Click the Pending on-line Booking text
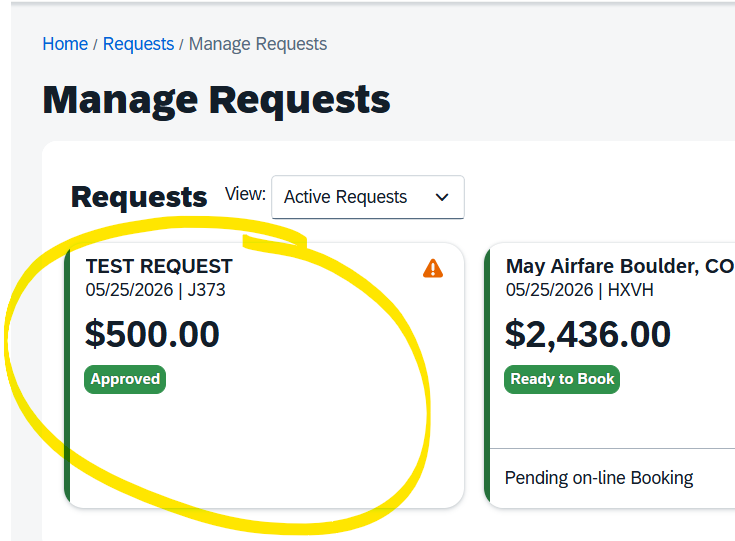Image resolution: width=735 pixels, height=541 pixels. [598, 477]
